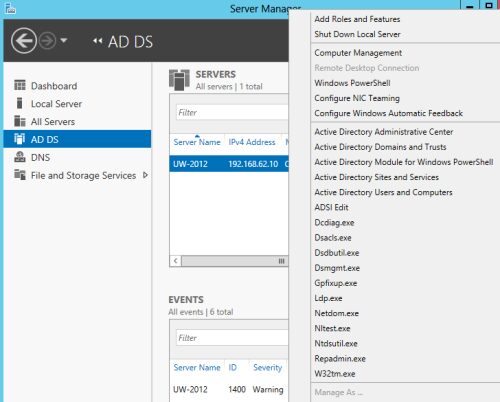500x402 pixels.
Task: Select server row UW-2012
Action: (229, 164)
